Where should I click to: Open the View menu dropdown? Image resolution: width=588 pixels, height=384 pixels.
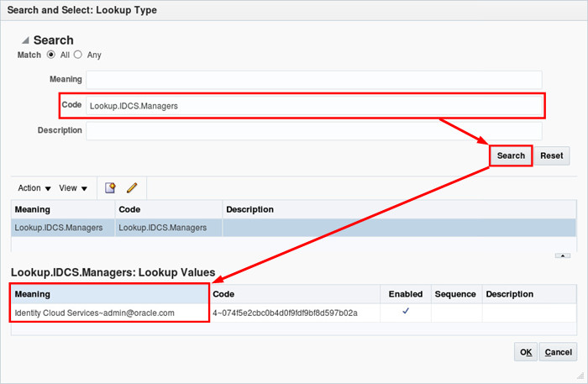74,188
